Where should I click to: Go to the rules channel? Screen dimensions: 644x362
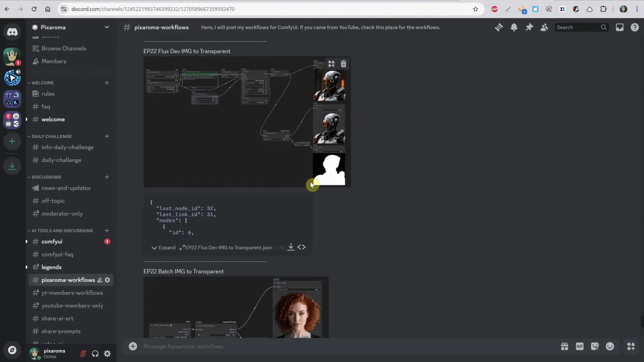pyautogui.click(x=71, y=94)
